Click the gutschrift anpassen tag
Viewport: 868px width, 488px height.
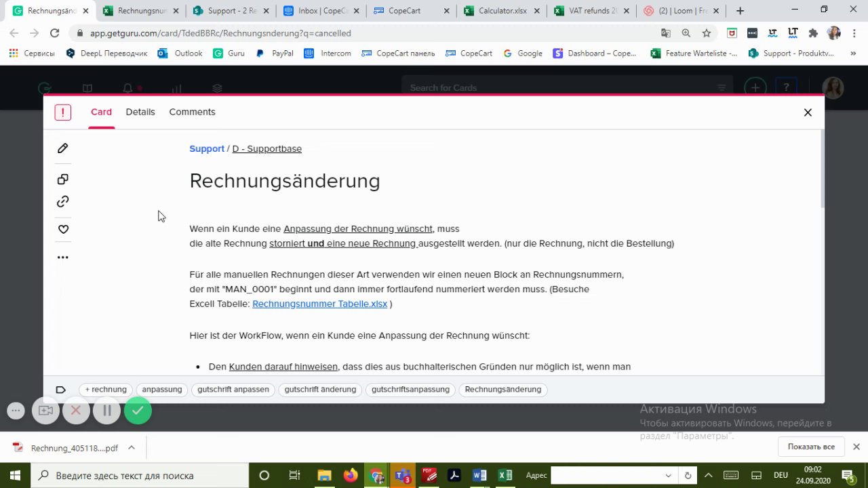coord(233,390)
